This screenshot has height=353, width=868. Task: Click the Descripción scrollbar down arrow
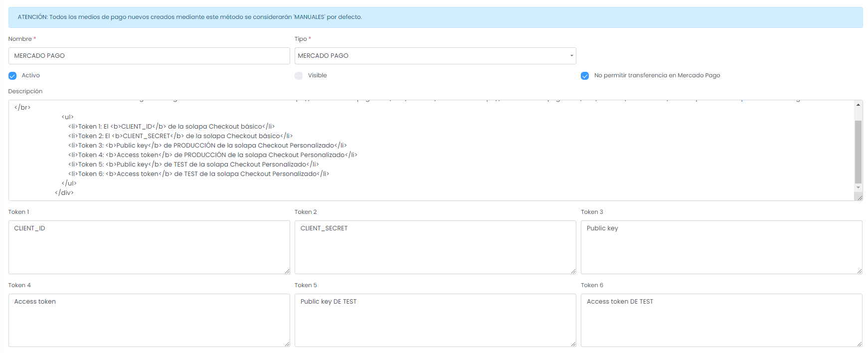[858, 187]
